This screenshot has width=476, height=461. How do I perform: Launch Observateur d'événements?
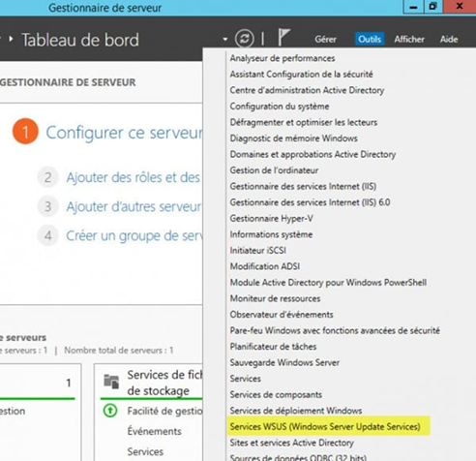(x=282, y=315)
